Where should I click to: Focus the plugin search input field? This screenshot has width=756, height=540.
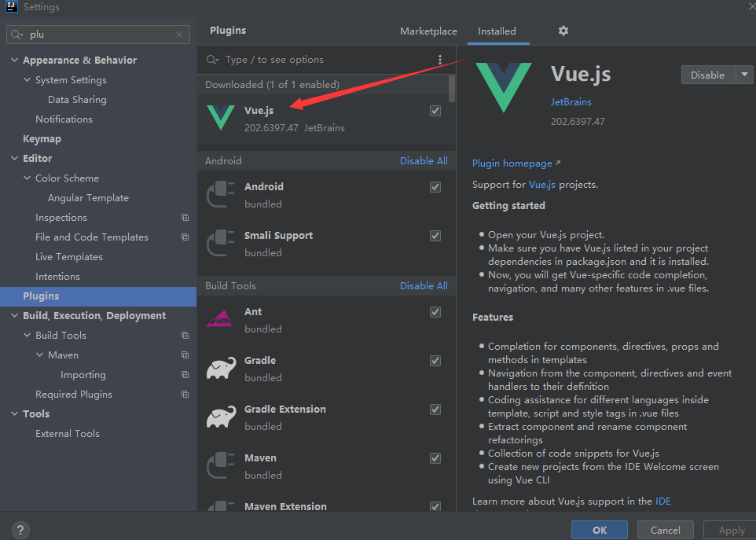coord(321,60)
